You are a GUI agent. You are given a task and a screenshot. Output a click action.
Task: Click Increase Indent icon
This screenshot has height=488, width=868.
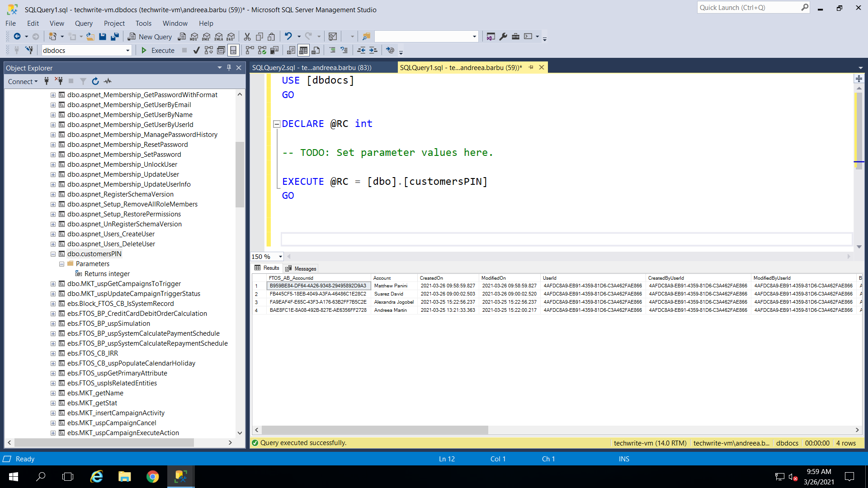(x=373, y=50)
